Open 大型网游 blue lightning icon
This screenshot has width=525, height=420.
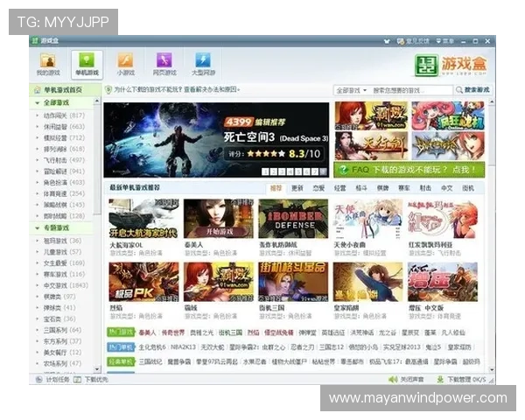click(x=203, y=64)
